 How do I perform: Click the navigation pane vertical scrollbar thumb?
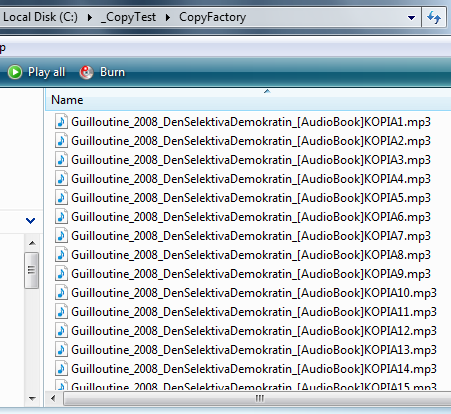(x=32, y=270)
